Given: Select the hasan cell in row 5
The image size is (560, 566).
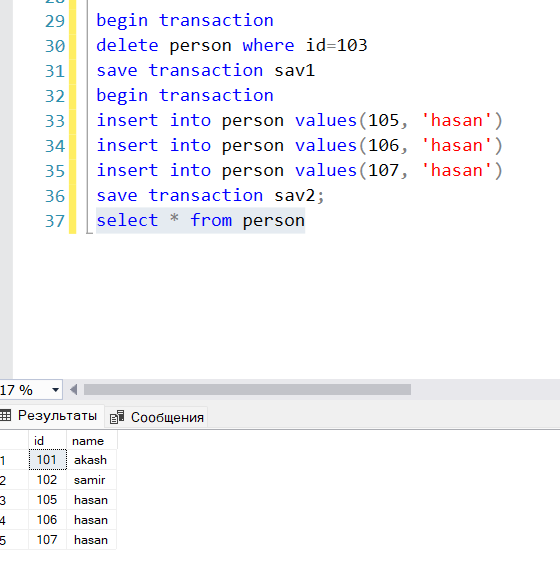Looking at the screenshot, I should click(92, 540).
